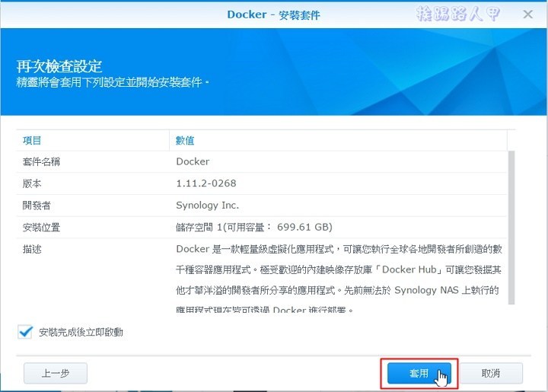Select the 安裝位置 row label
Viewport: 548px width, 392px height.
[41, 228]
